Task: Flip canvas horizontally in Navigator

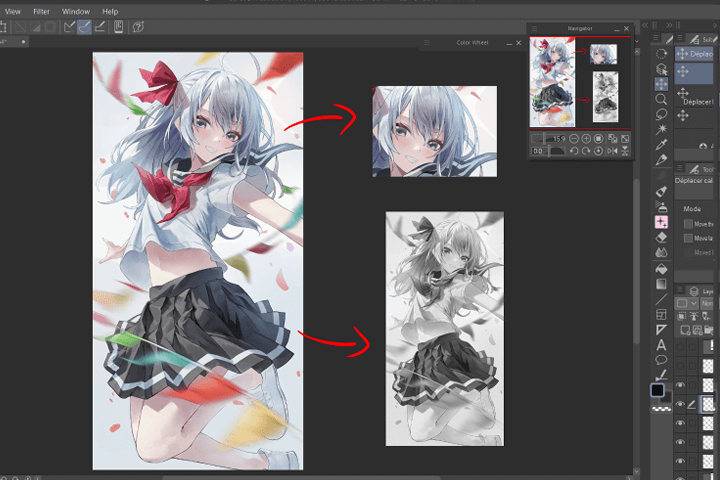Action: pyautogui.click(x=612, y=151)
